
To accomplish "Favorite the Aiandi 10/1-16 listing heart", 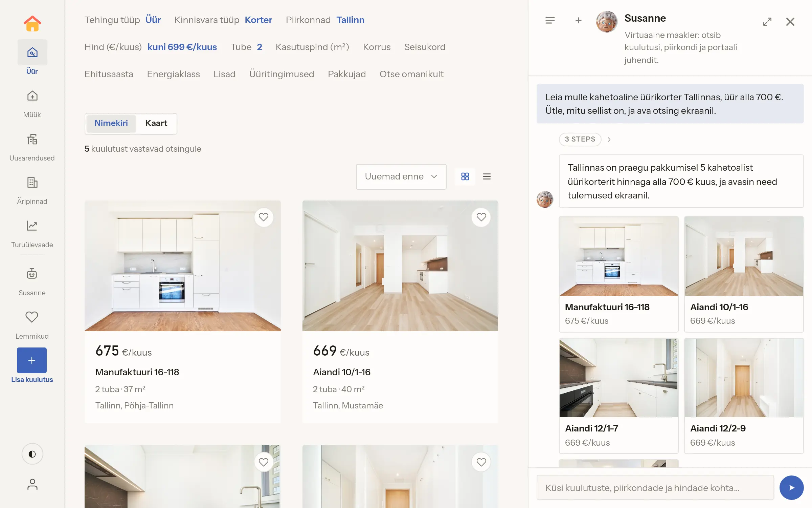I will click(481, 217).
